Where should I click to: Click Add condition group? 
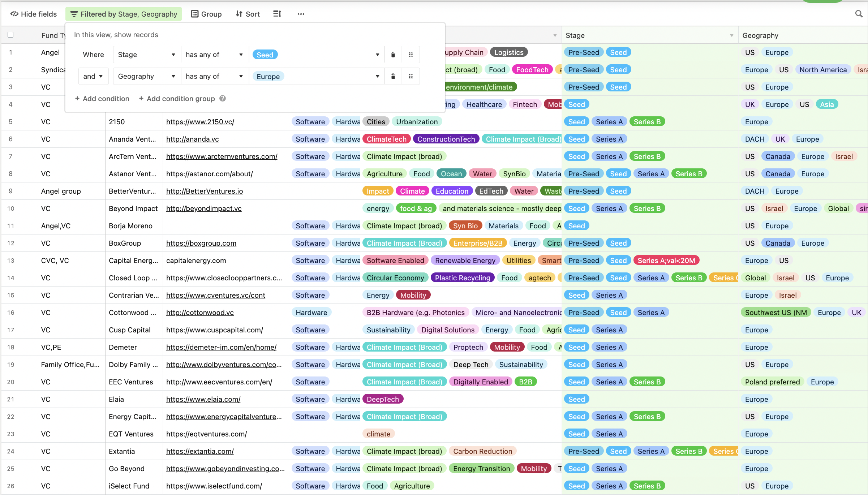click(177, 99)
